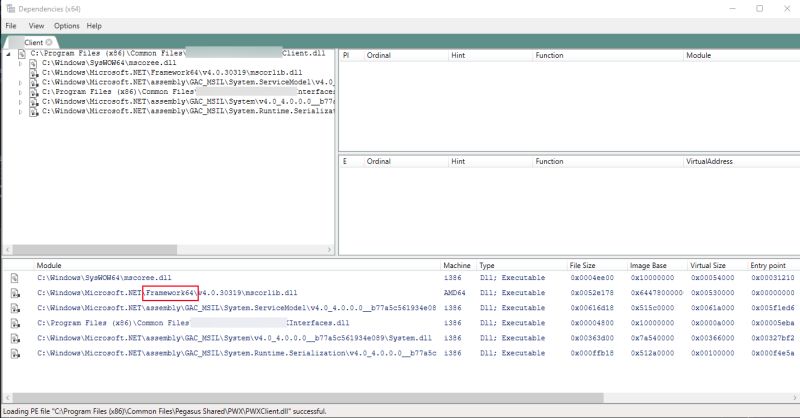Click file size value 0x0004ee00

tap(592, 278)
